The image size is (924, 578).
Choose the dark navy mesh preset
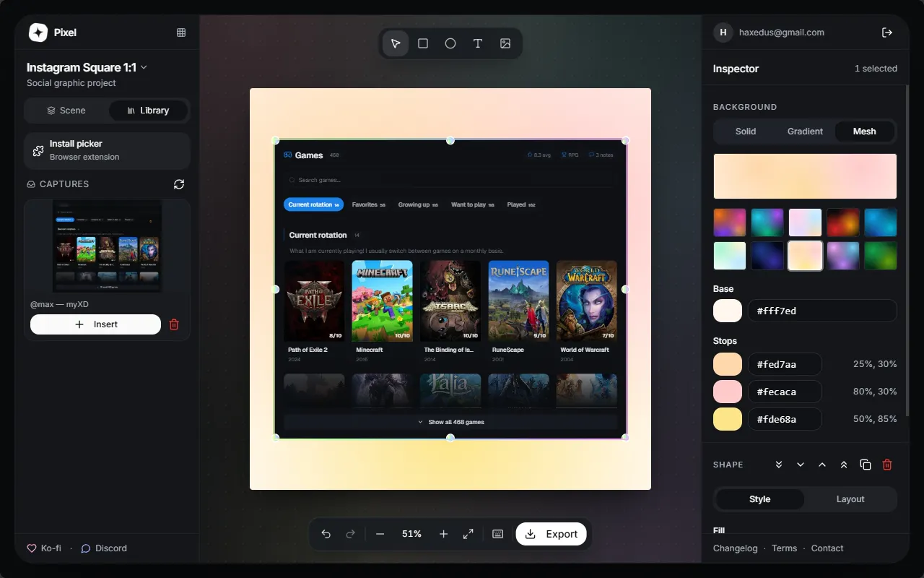coord(767,256)
